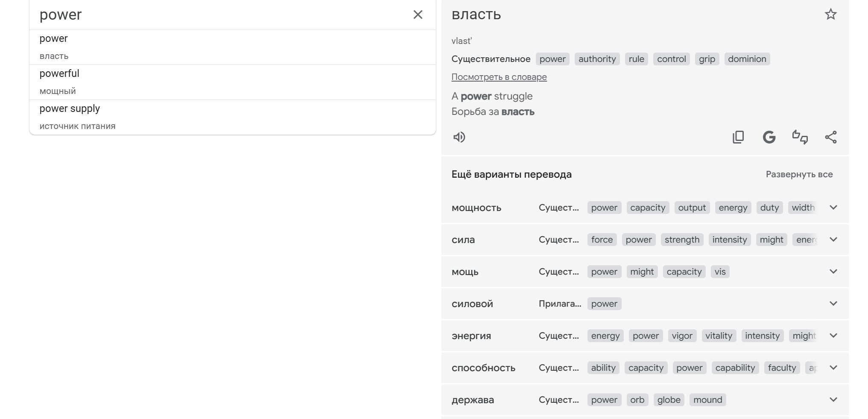Expand the мощь translation row

(x=833, y=272)
